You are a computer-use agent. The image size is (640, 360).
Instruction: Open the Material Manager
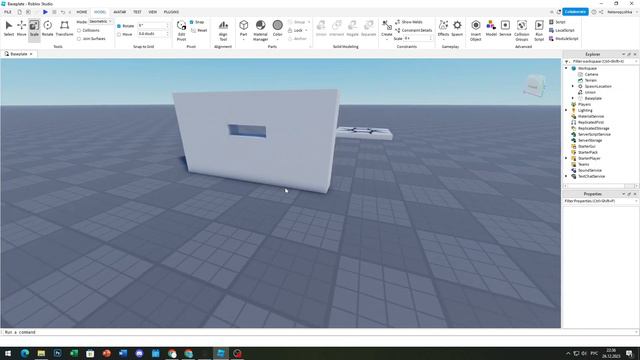pyautogui.click(x=260, y=30)
